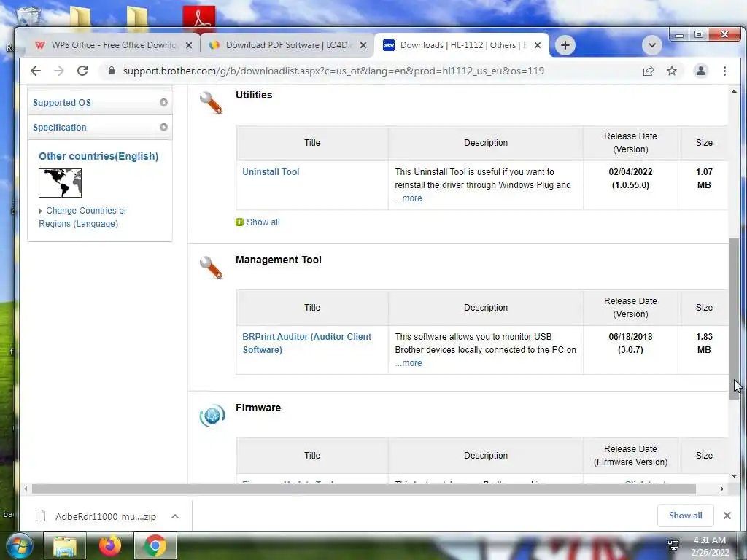Click the green plus Show all icon
Viewport: 747px width, 560px height.
[x=239, y=222]
